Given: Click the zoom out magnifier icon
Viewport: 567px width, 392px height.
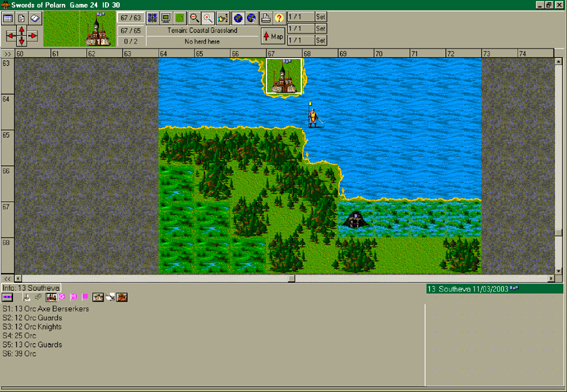Looking at the screenshot, I should click(195, 18).
